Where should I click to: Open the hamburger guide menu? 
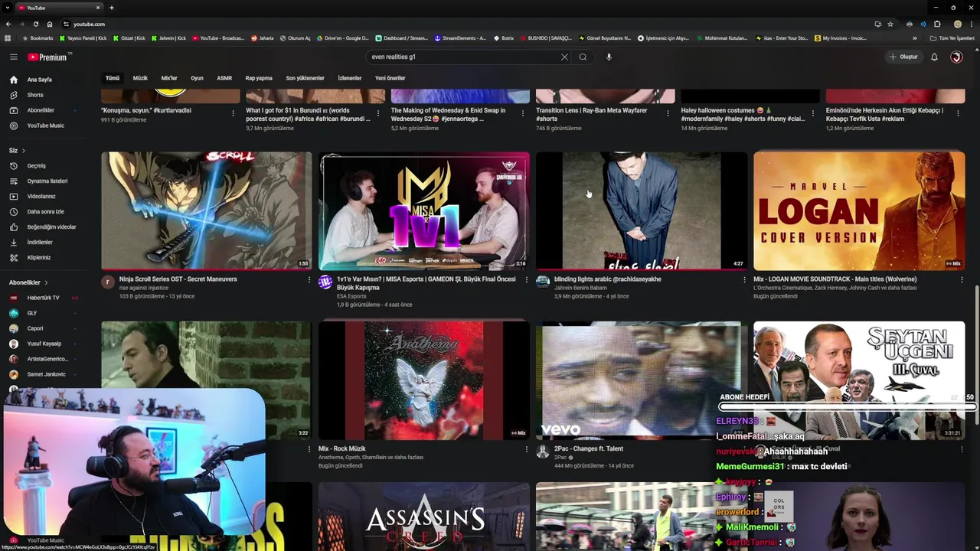13,57
